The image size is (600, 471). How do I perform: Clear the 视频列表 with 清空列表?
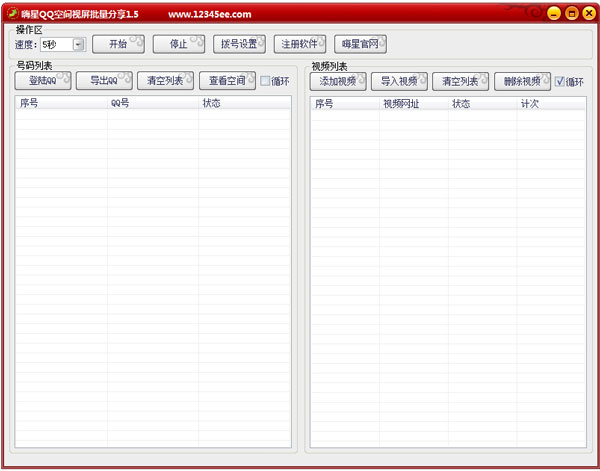point(460,81)
